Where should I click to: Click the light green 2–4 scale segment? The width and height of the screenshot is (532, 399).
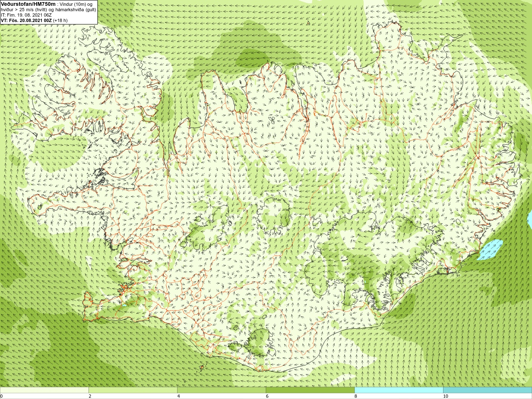133,390
